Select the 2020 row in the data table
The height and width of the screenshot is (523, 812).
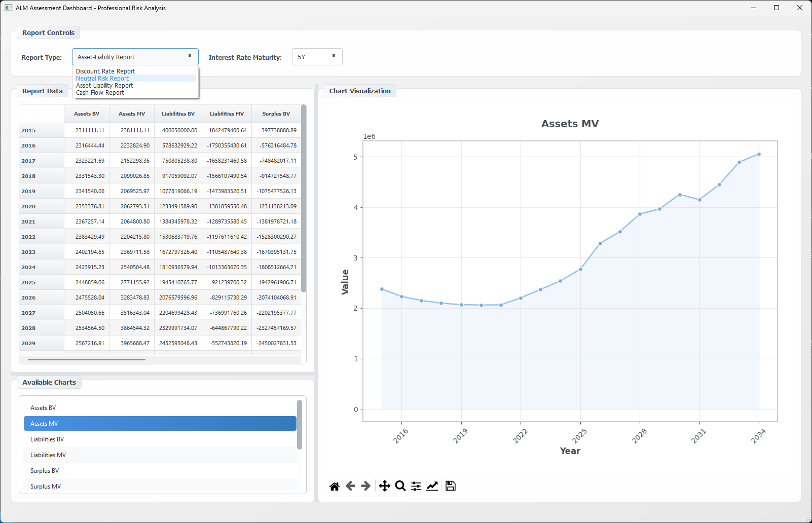[x=28, y=206]
